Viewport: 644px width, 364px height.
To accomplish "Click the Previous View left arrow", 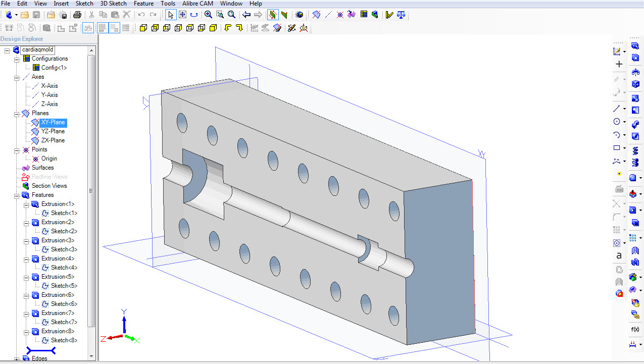I will (x=246, y=15).
